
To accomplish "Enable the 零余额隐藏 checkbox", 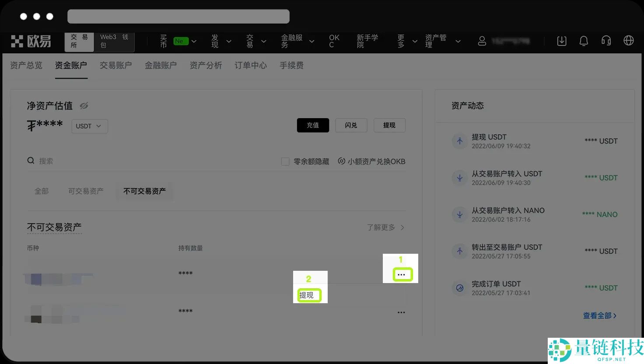I will [x=284, y=161].
